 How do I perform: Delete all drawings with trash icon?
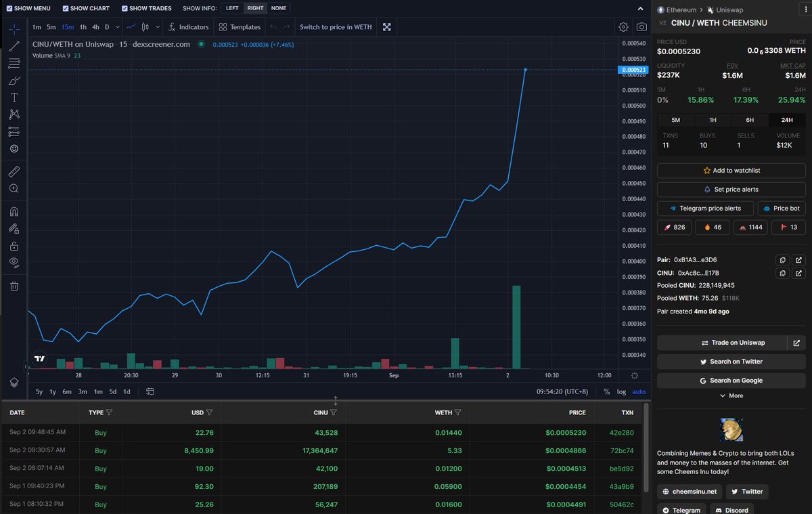click(14, 286)
